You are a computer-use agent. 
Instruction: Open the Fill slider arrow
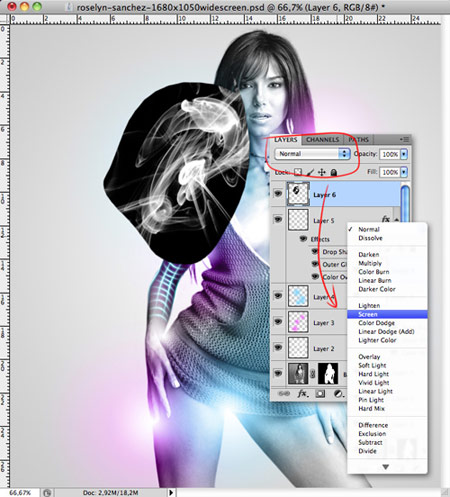coord(404,172)
